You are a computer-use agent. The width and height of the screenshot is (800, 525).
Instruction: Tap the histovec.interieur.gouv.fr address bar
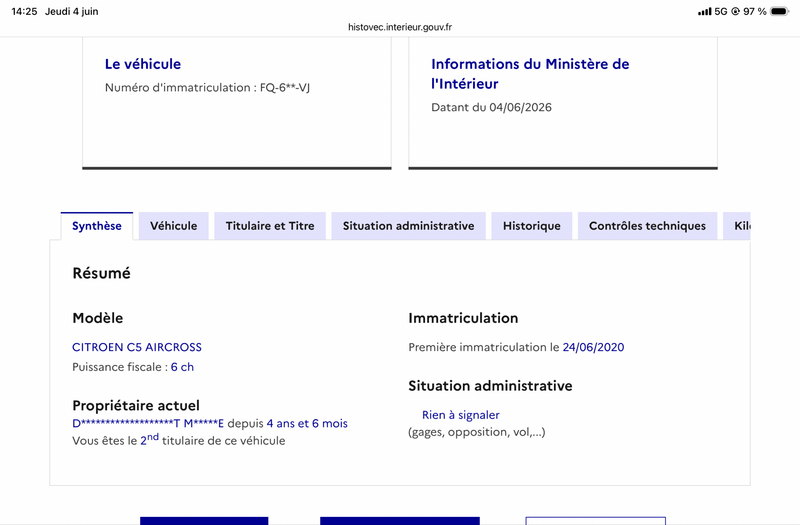coord(400,27)
